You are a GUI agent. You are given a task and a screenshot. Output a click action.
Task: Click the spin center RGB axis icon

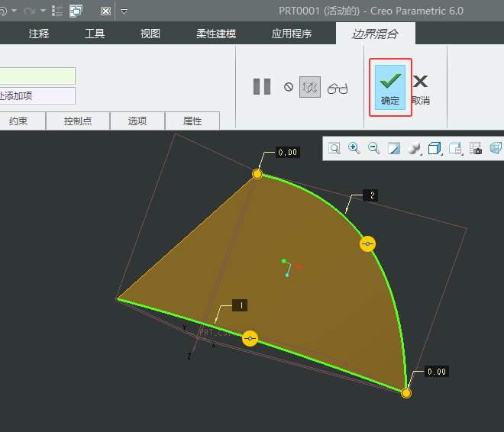coord(291,268)
